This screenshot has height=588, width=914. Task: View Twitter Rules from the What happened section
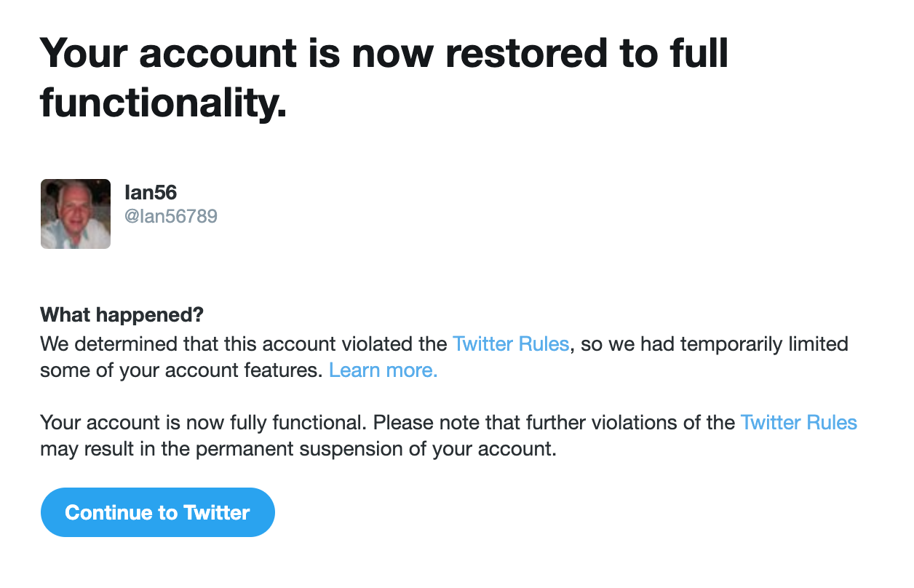click(x=511, y=343)
